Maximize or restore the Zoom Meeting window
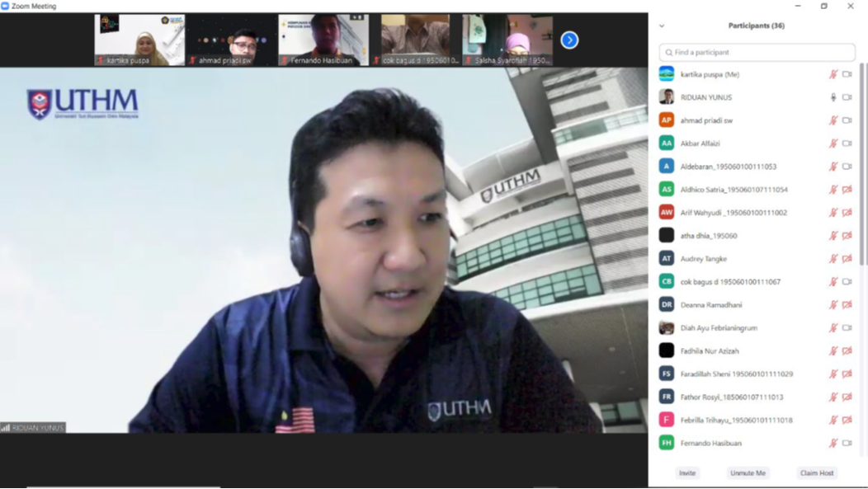This screenshot has width=868, height=489. tap(823, 6)
